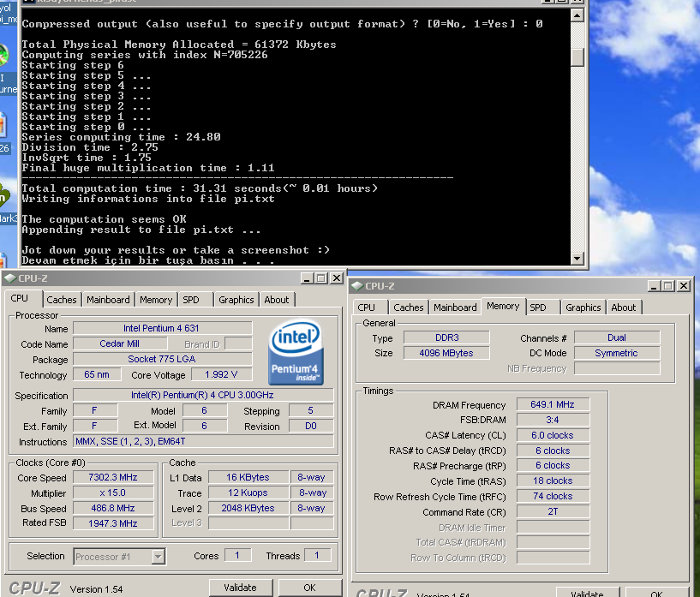Click the DC Mode value Symmetric
Image resolution: width=700 pixels, height=597 pixels.
(x=617, y=353)
